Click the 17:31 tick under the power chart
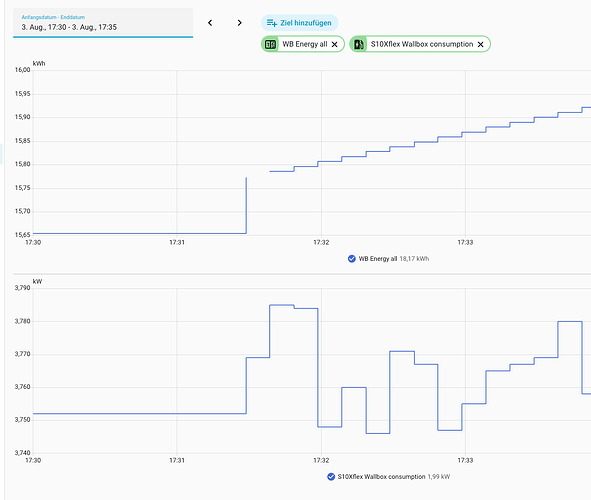 [x=177, y=460]
